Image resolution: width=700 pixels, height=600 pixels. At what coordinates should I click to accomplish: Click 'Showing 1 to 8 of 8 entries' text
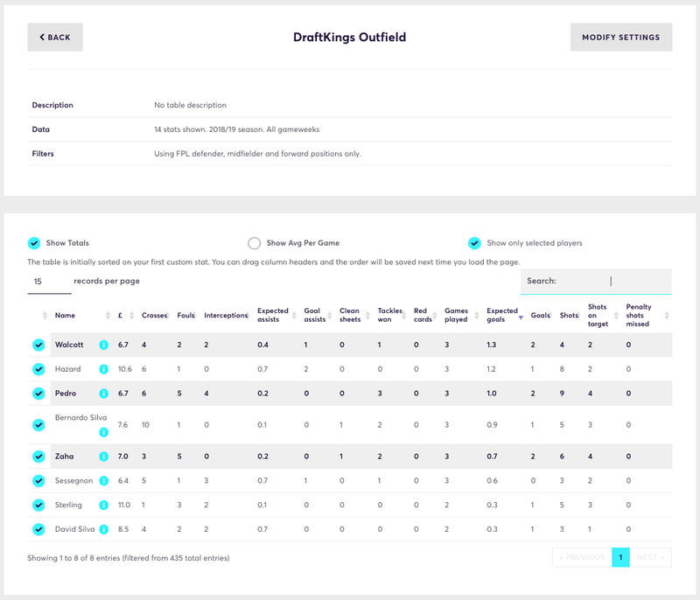point(128,558)
